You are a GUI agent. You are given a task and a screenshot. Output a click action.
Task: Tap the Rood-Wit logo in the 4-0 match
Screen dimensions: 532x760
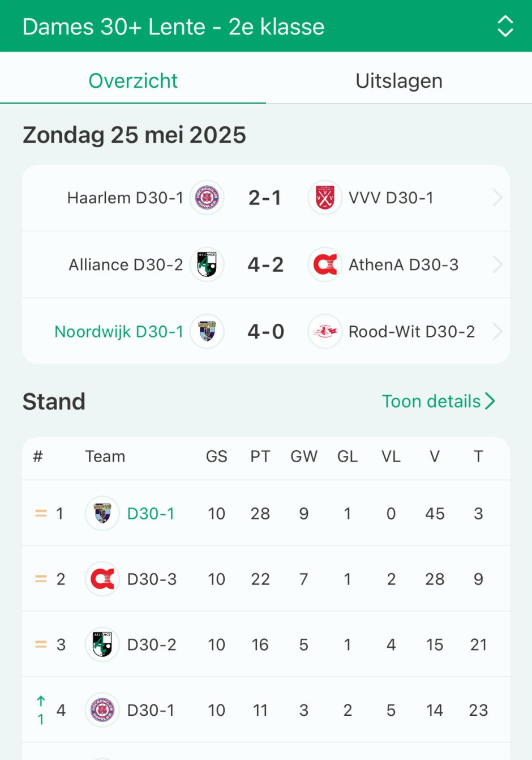coord(325,331)
